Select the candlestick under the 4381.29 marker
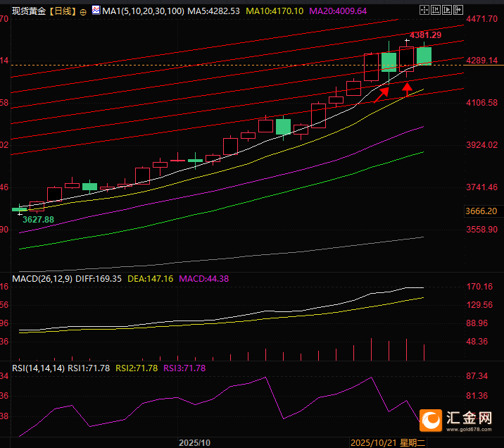Image resolution: width=504 pixels, height=448 pixels. 407,59
